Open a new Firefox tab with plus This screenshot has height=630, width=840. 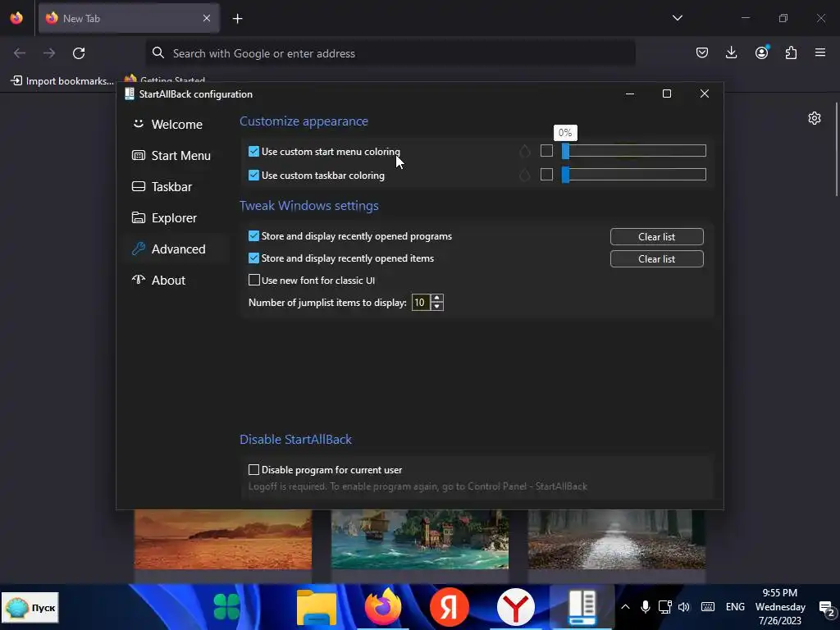coord(237,19)
